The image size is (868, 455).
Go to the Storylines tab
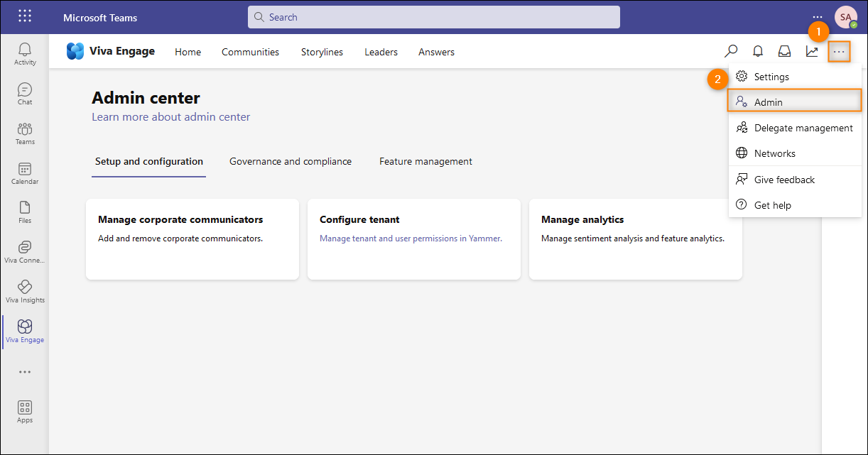point(322,52)
